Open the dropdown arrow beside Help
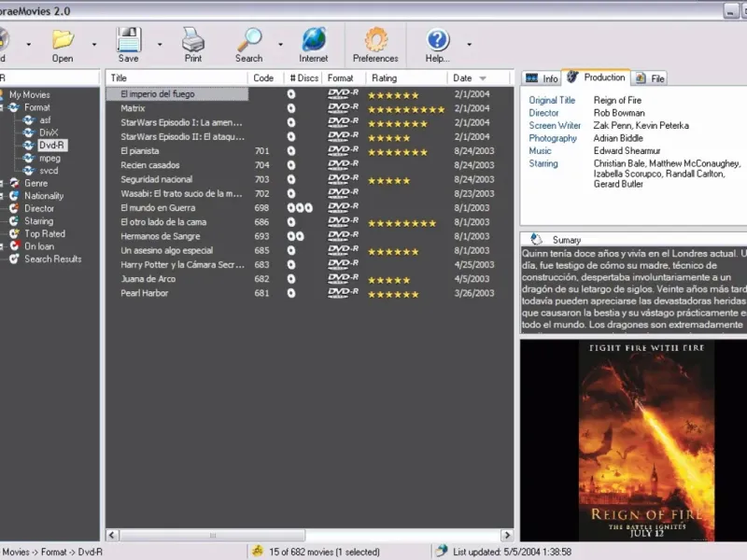The width and height of the screenshot is (747, 560). pos(470,44)
